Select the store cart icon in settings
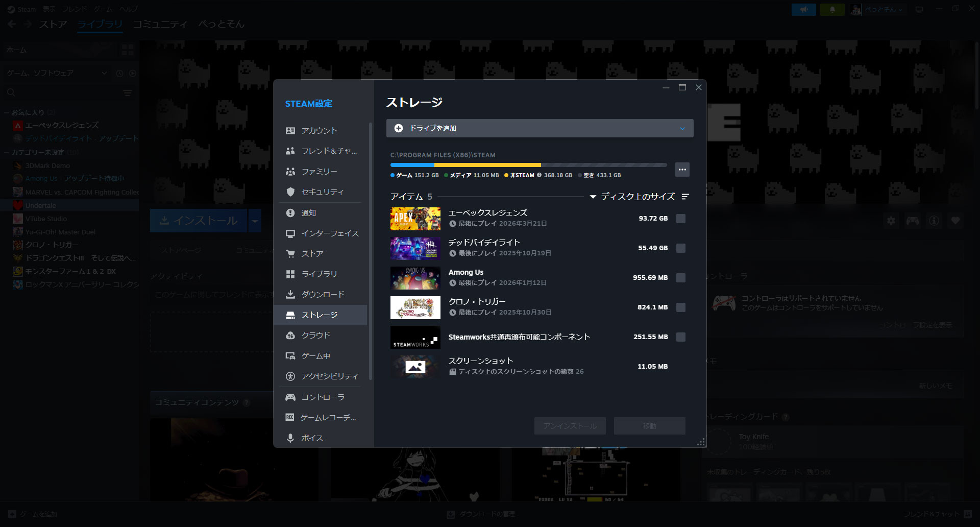980x527 pixels. 290,254
